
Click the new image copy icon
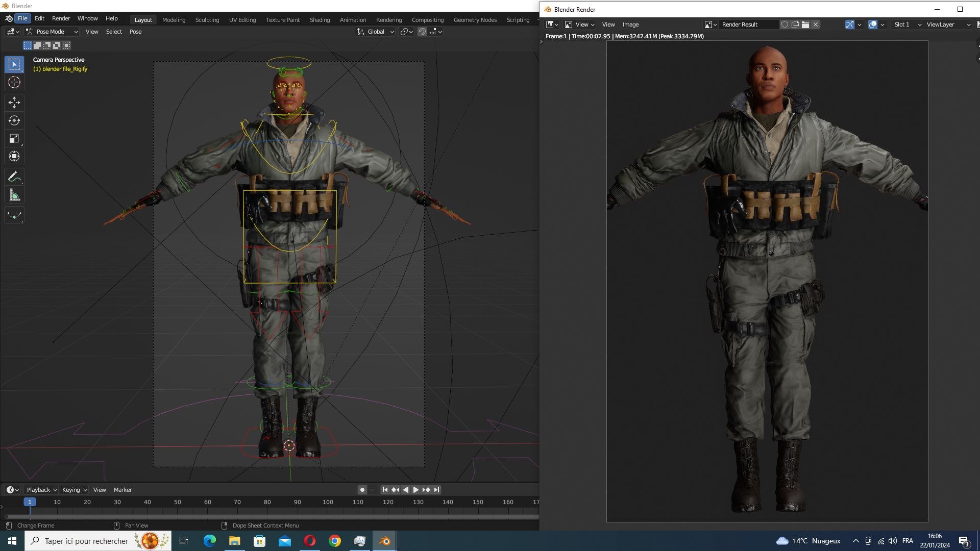[795, 24]
